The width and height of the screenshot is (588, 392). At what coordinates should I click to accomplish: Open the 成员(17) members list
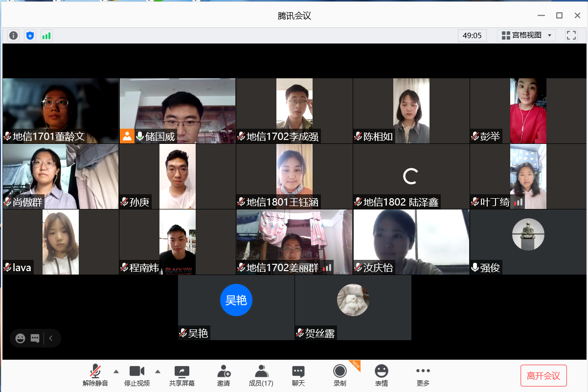tap(261, 375)
